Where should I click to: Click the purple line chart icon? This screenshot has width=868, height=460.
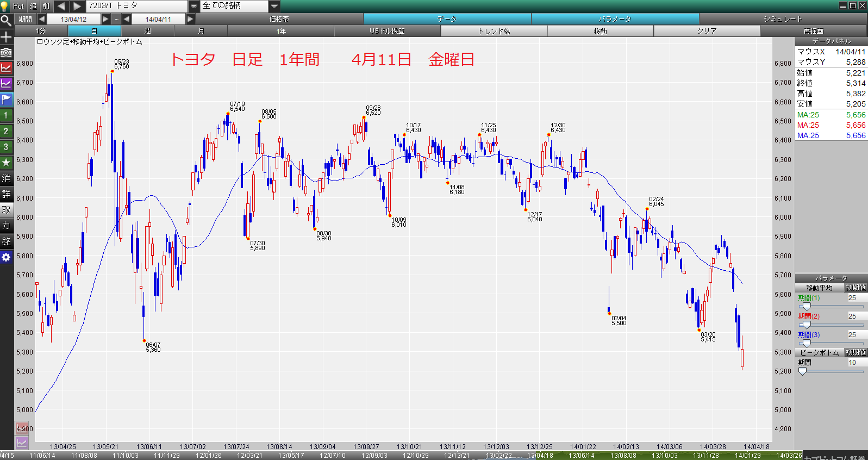pos(6,84)
